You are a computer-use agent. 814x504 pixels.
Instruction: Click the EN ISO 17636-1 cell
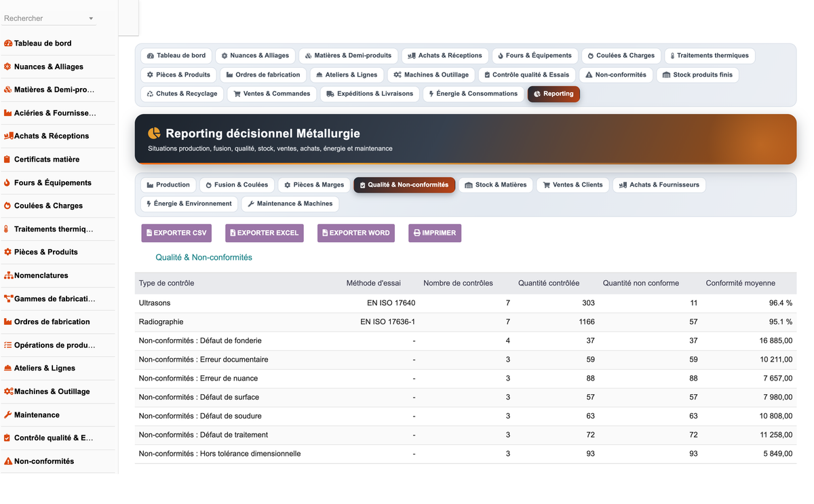(387, 322)
